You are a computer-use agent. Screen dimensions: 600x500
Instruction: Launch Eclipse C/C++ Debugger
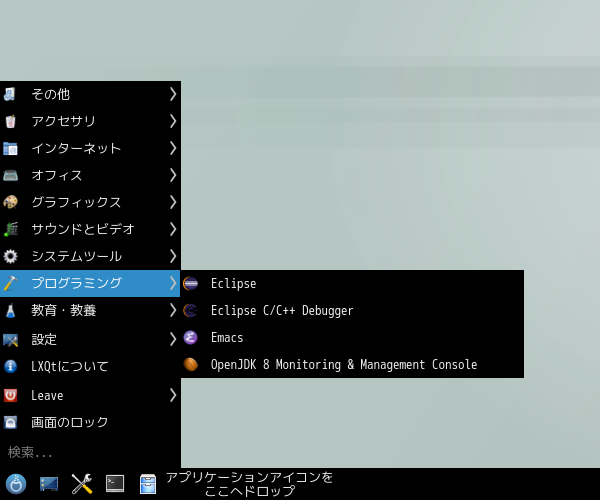tap(352, 311)
